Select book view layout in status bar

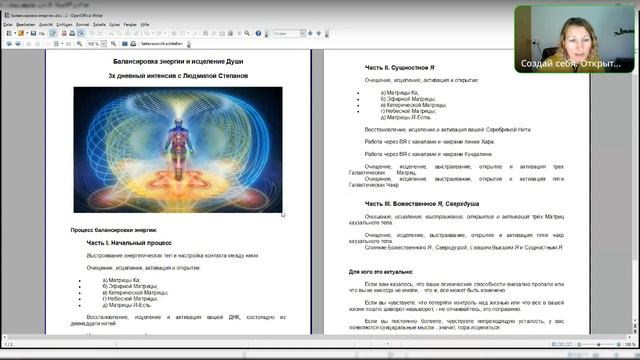(x=569, y=344)
